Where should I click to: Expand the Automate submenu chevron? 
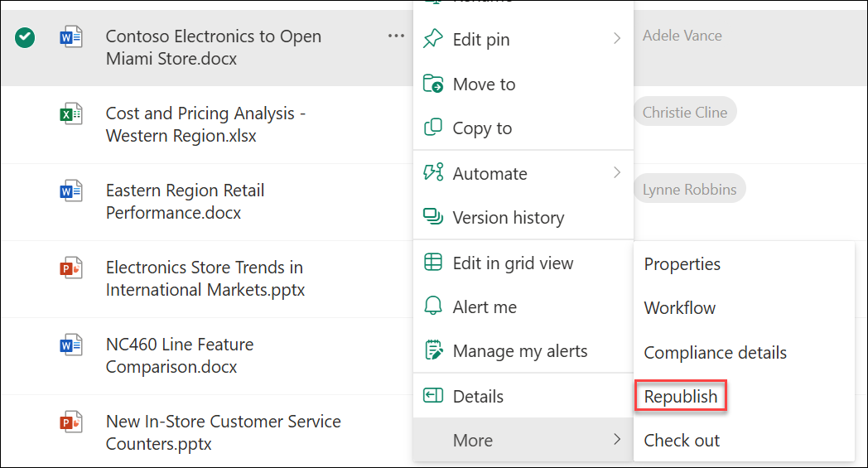[616, 173]
